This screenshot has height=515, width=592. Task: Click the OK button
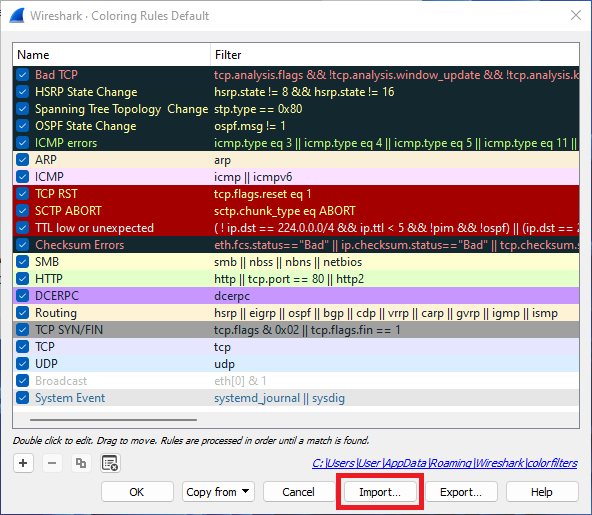point(137,492)
